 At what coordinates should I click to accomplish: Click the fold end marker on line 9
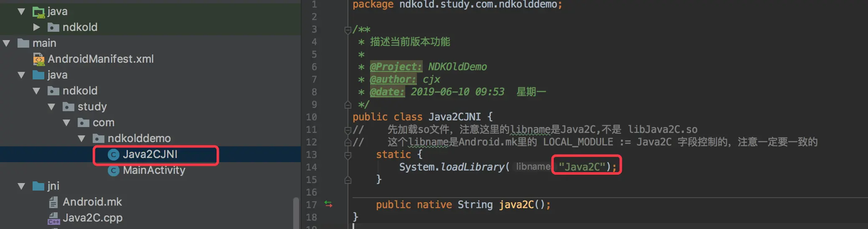pos(348,104)
